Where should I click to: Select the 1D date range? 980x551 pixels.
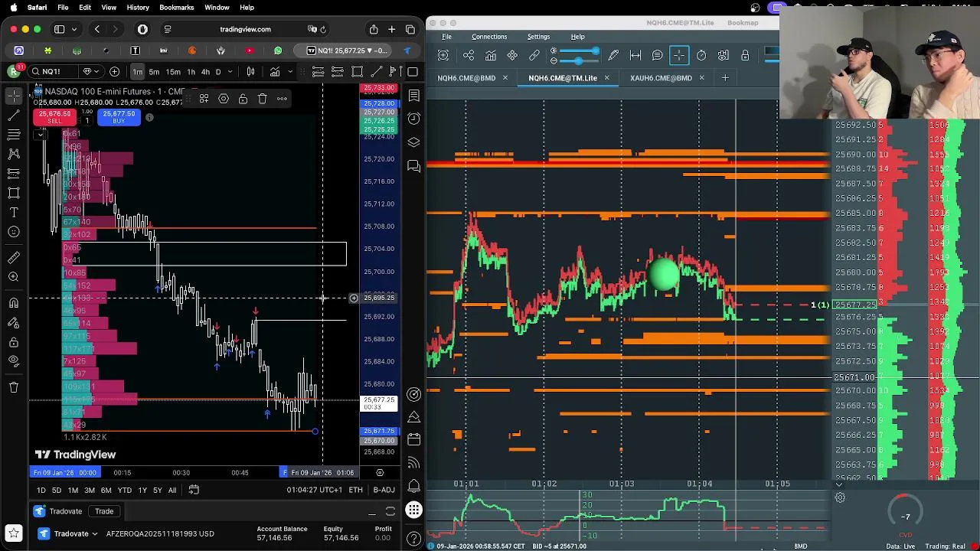point(41,491)
